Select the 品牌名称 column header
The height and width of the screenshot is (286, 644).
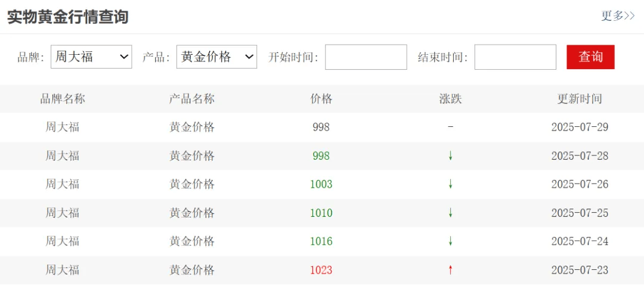click(63, 99)
